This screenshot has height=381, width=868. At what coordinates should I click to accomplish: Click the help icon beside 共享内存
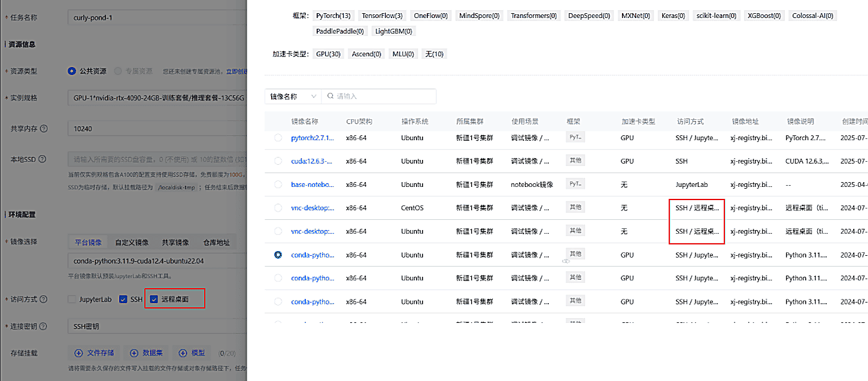pos(44,129)
